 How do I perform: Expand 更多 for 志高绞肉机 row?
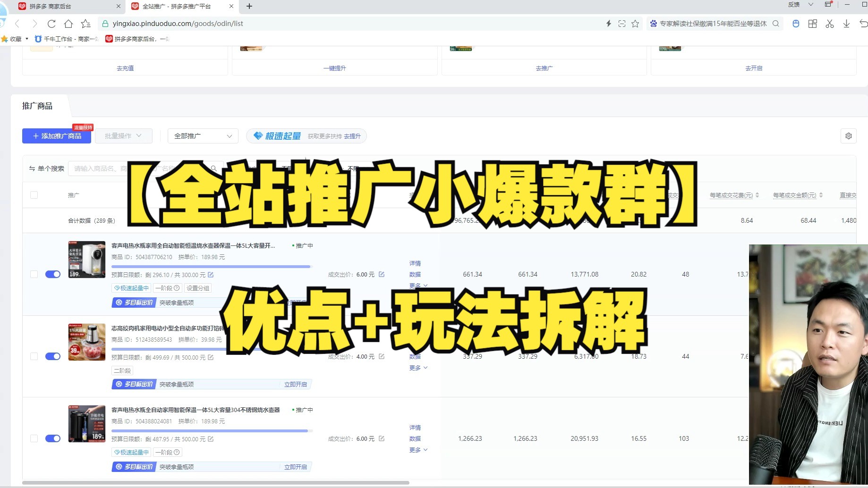click(418, 368)
